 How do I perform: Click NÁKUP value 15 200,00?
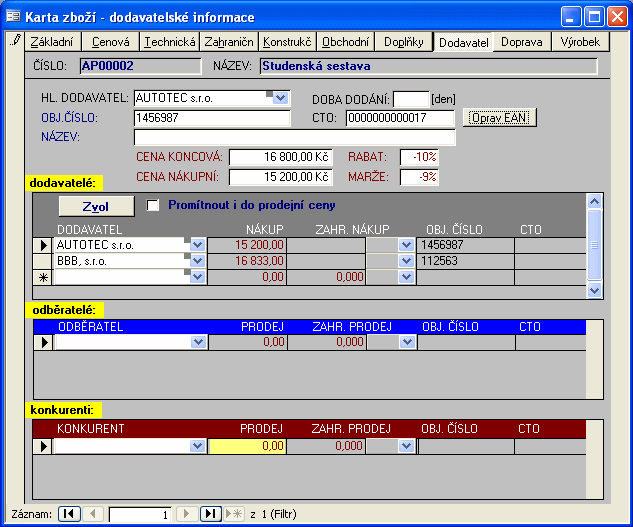pyautogui.click(x=247, y=245)
